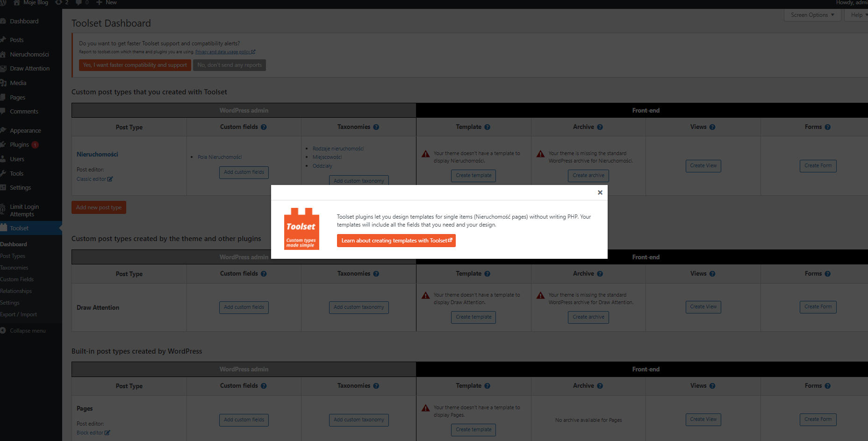Select Relationships in the Toolset submenu
The height and width of the screenshot is (441, 868).
pos(16,291)
